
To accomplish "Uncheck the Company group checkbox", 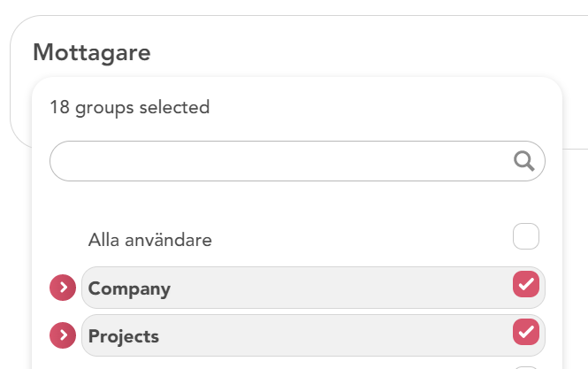I will (526, 284).
